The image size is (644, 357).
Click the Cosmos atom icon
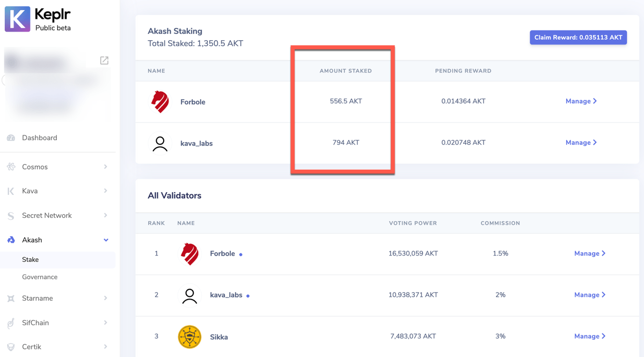[11, 167]
